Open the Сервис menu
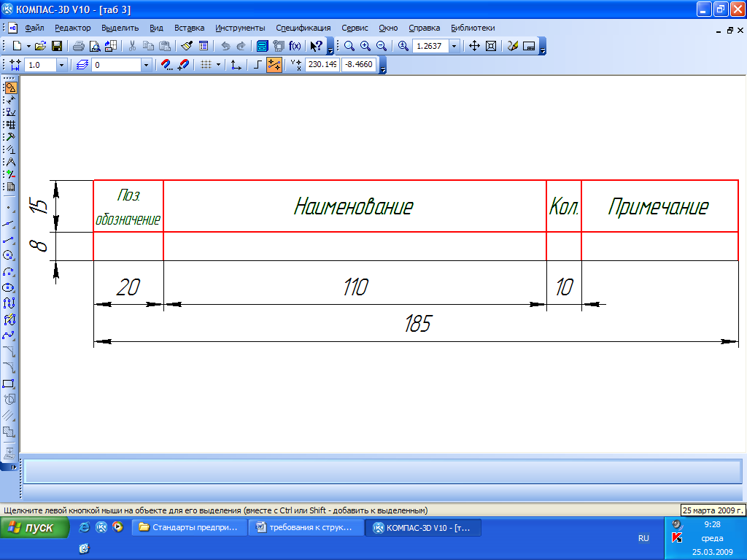 355,28
